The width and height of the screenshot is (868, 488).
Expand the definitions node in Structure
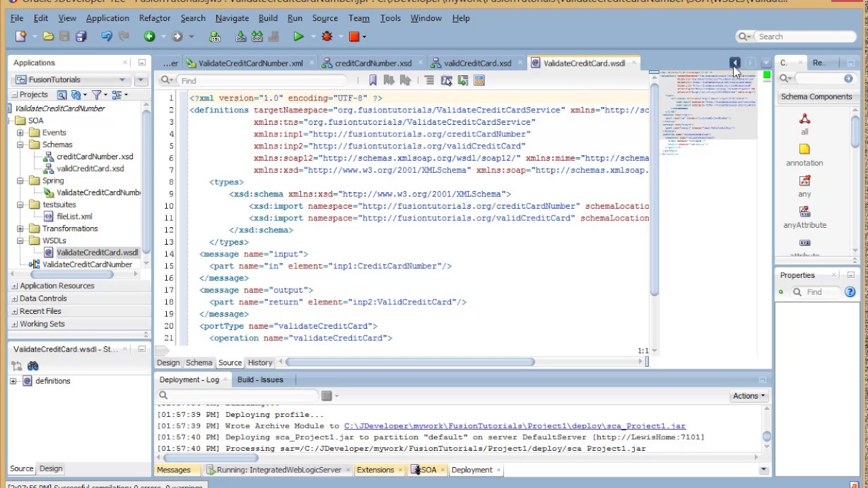tap(14, 381)
